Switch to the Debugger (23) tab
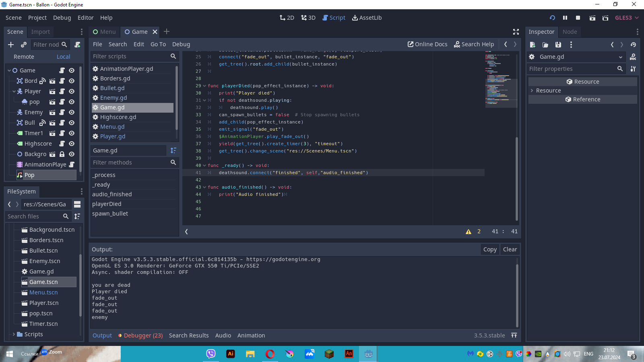644x362 pixels. point(143,335)
